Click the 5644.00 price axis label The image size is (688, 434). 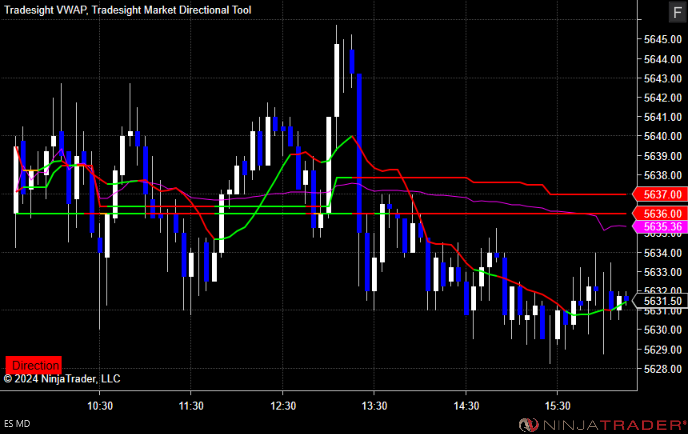tap(663, 59)
